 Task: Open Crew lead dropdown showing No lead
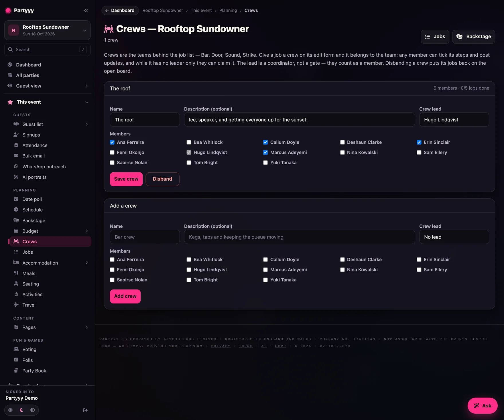[x=454, y=237]
